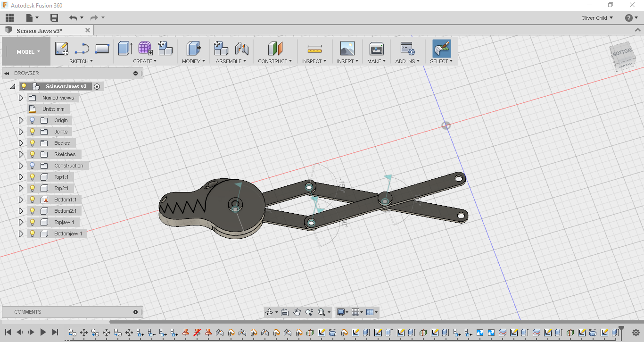Screen dimensions: 644x342
Task: Open the SKETCH menu
Action: point(81,61)
